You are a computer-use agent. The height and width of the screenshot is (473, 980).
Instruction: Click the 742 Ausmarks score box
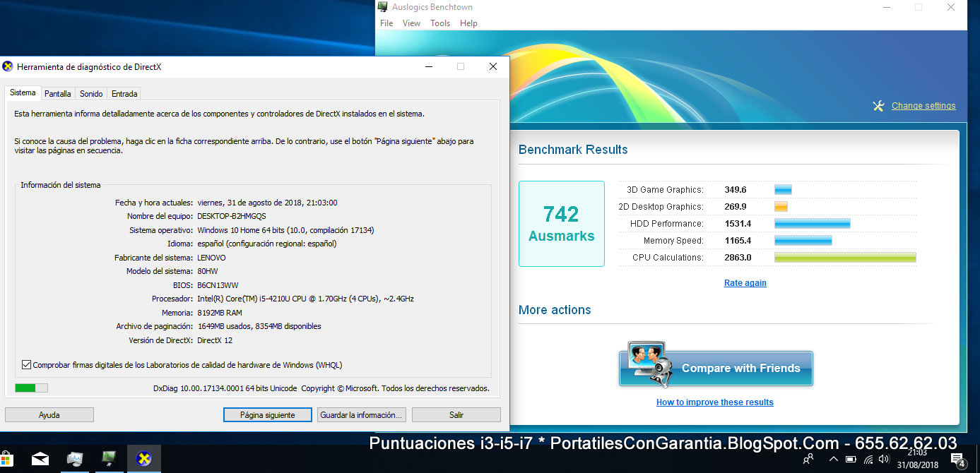tap(562, 224)
